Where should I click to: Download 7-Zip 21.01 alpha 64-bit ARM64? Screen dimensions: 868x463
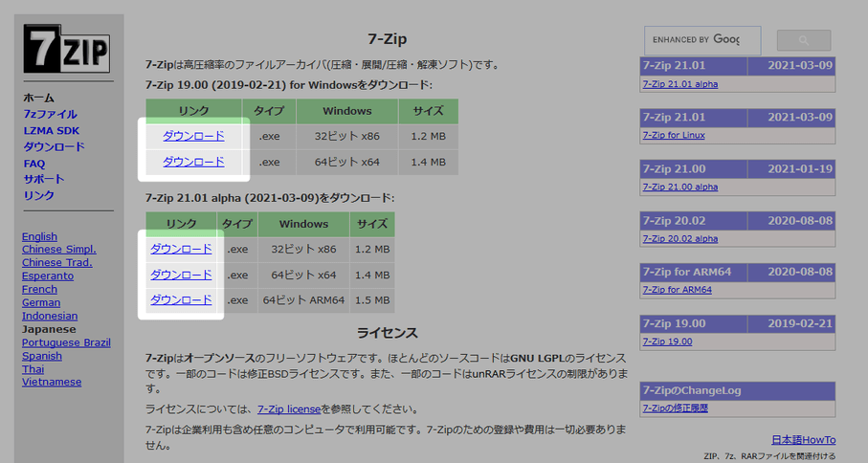click(x=181, y=299)
